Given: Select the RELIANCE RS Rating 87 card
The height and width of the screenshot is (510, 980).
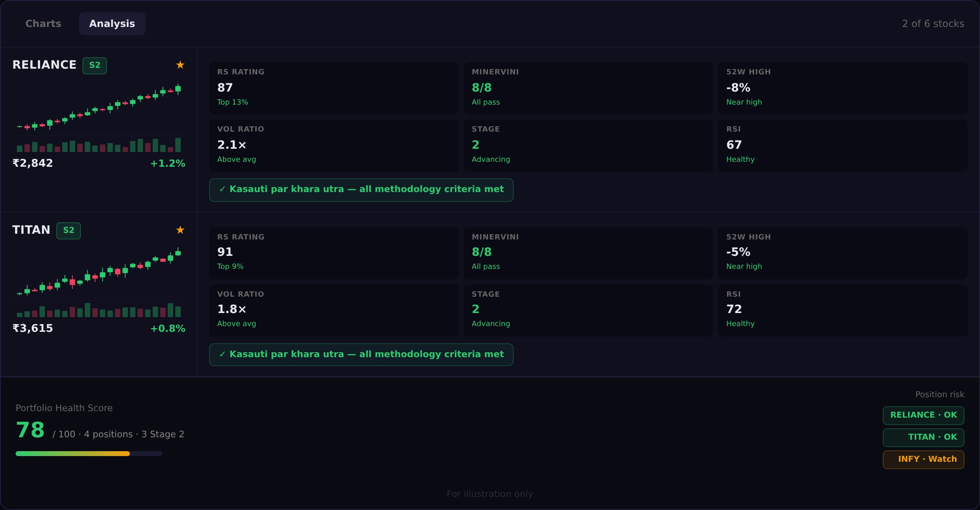Looking at the screenshot, I should click(334, 88).
